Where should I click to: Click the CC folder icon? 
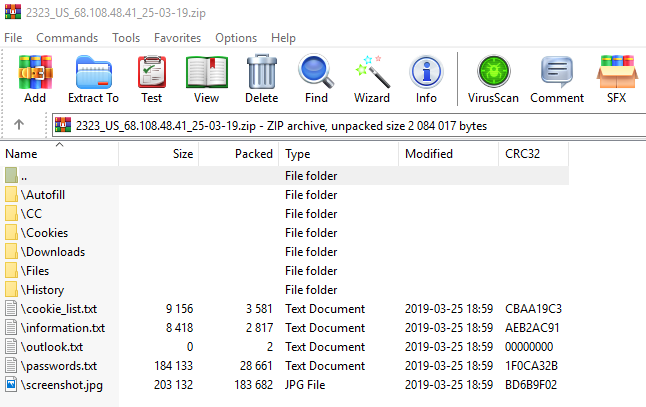pos(11,213)
